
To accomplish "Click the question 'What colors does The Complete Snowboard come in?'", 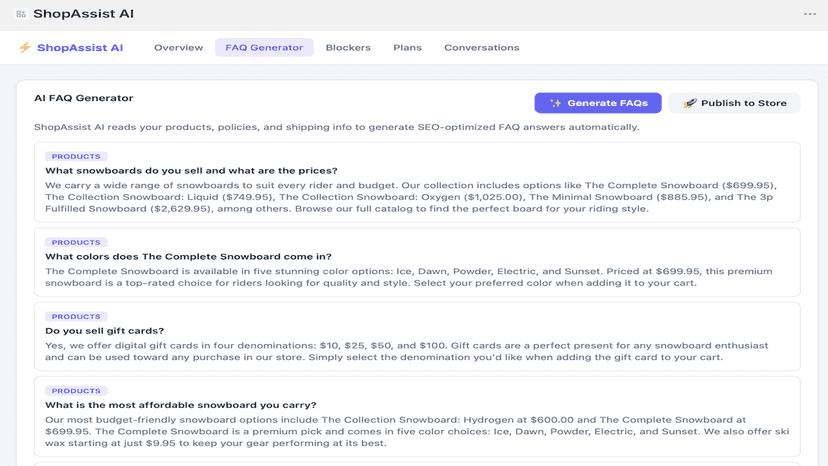I will (188, 256).
